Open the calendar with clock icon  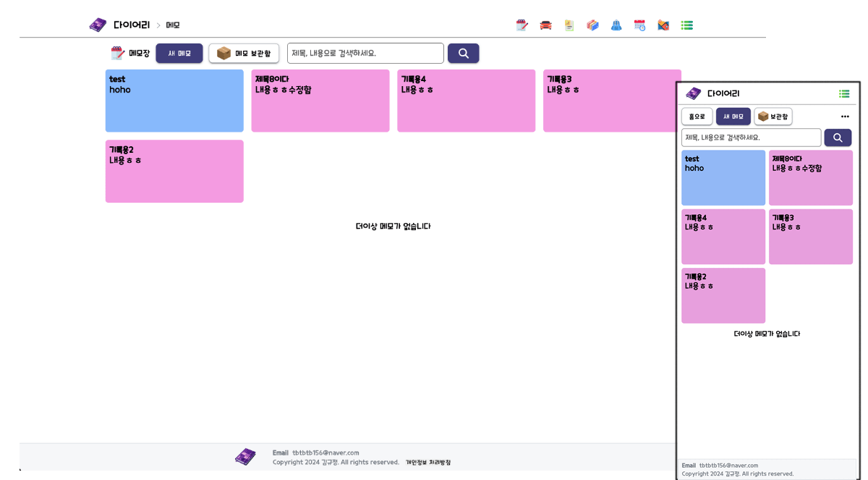639,25
